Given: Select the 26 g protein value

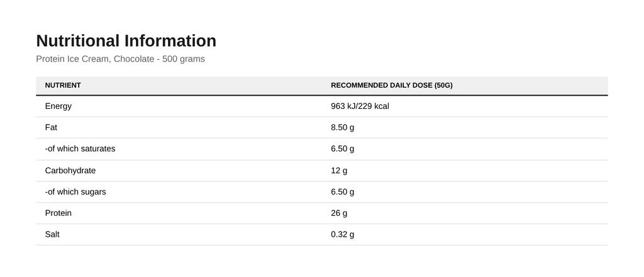Looking at the screenshot, I should [x=339, y=213].
